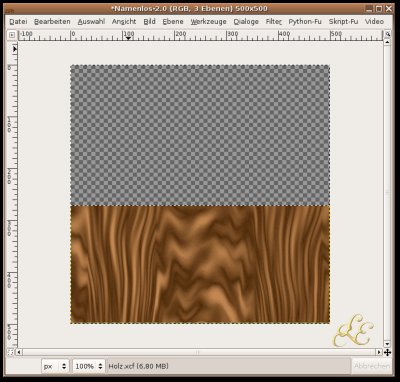Open the Filter menu
Image resolution: width=400 pixels, height=382 pixels.
274,22
